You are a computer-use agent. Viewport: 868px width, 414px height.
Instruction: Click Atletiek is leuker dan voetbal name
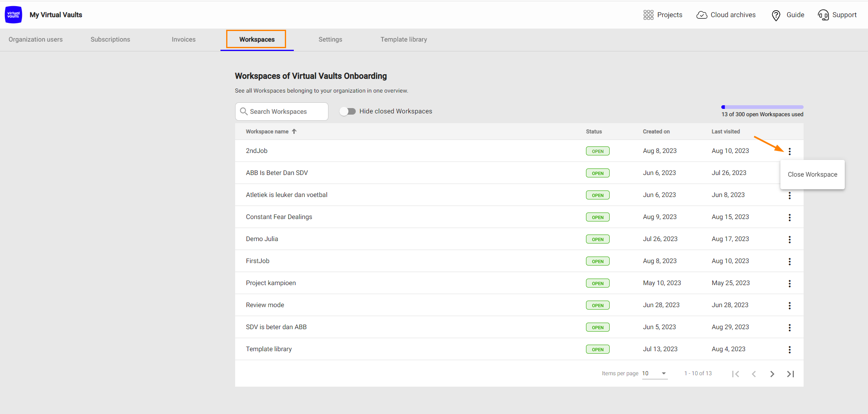(x=287, y=195)
